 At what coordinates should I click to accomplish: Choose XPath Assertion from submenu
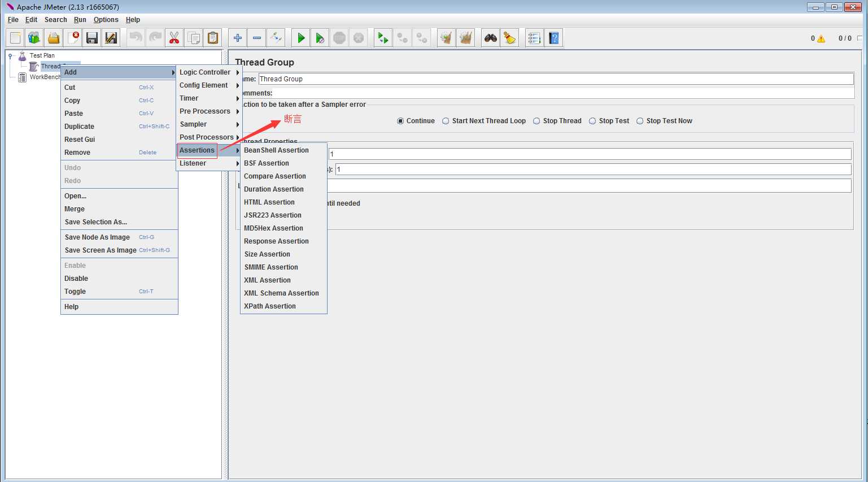[x=283, y=306]
